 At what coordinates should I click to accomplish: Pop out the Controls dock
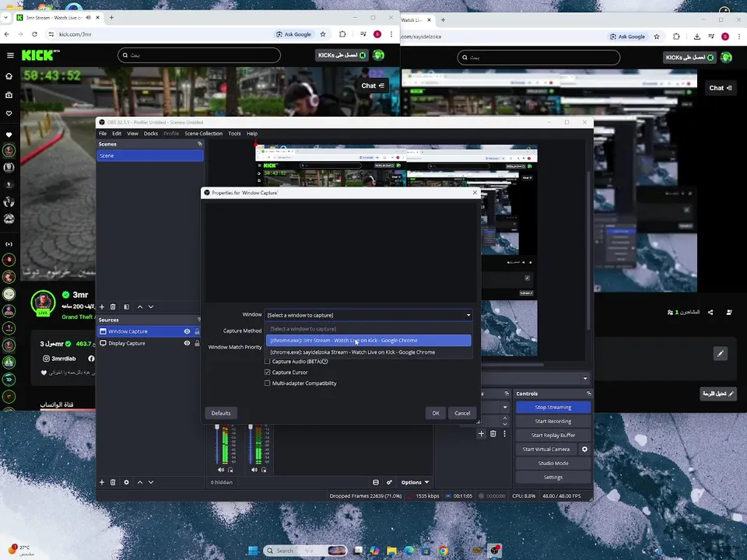pos(588,394)
